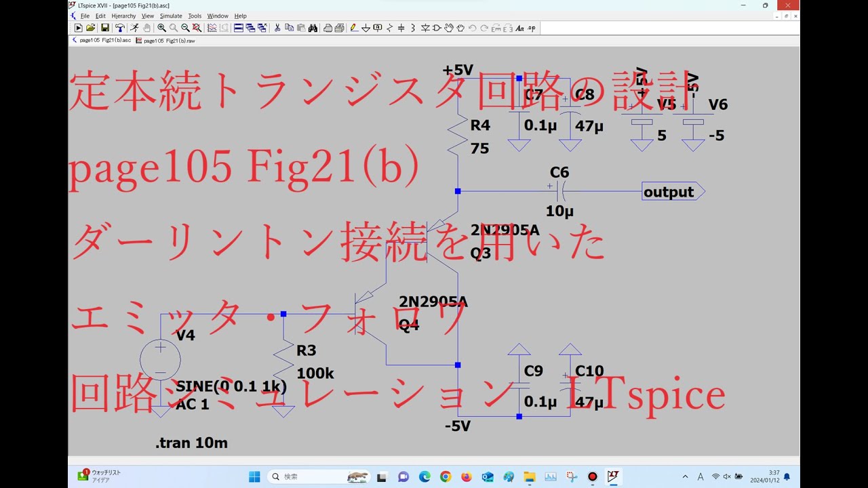Cut selection with the scissors icon

(277, 28)
